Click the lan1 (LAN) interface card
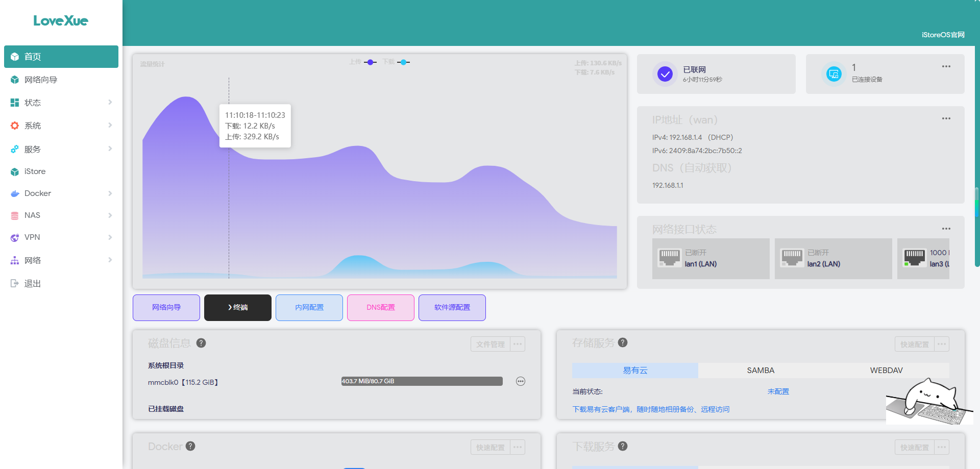Screen dimensions: 980x469 point(710,259)
